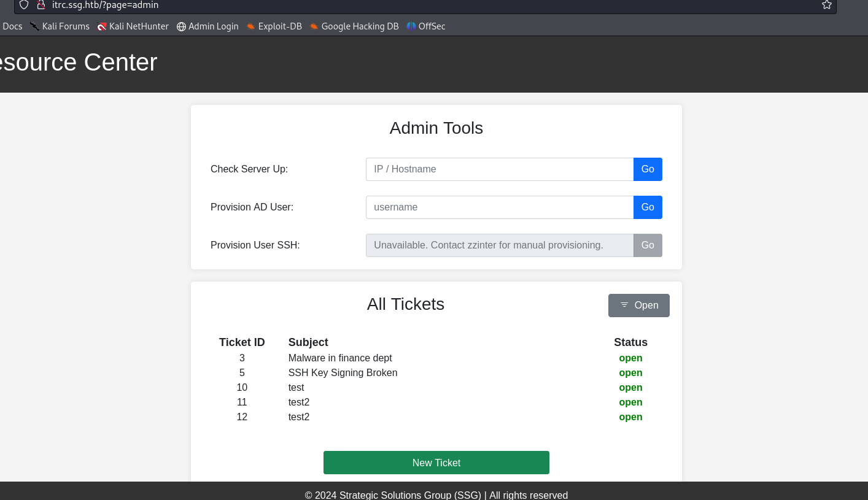Image resolution: width=868 pixels, height=500 pixels.
Task: Click the insecure connection lock icon
Action: [41, 5]
